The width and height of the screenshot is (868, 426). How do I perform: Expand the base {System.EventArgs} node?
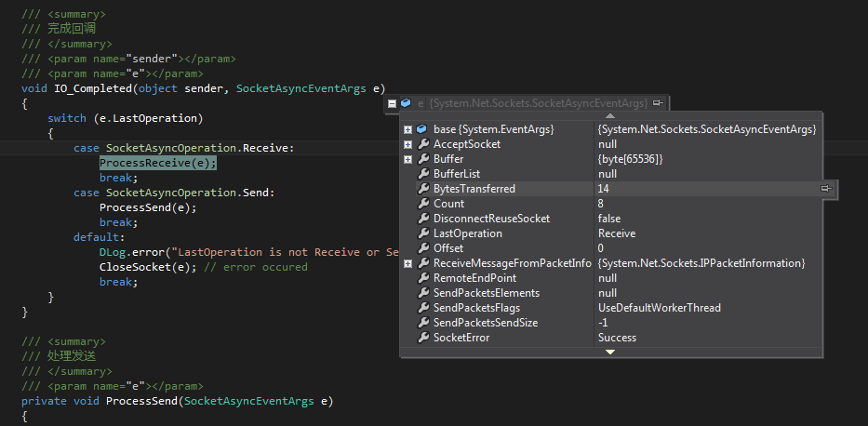(x=408, y=129)
